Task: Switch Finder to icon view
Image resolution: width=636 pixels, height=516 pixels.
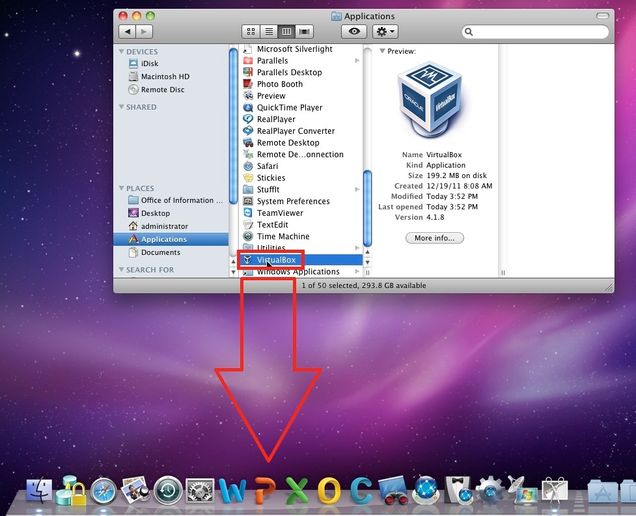Action: [x=251, y=32]
